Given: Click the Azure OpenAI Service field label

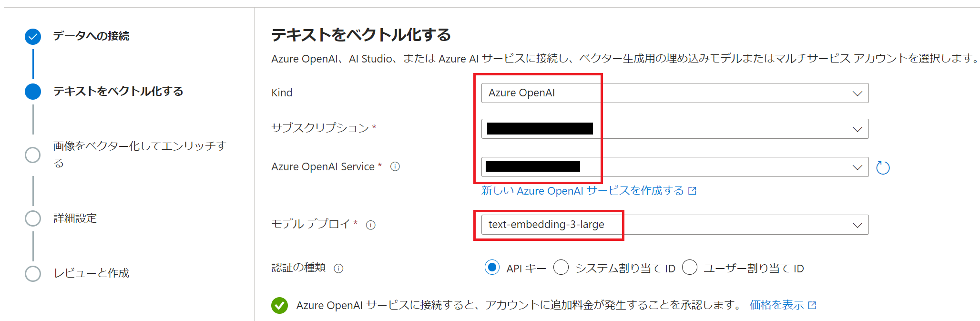Looking at the screenshot, I should [323, 166].
